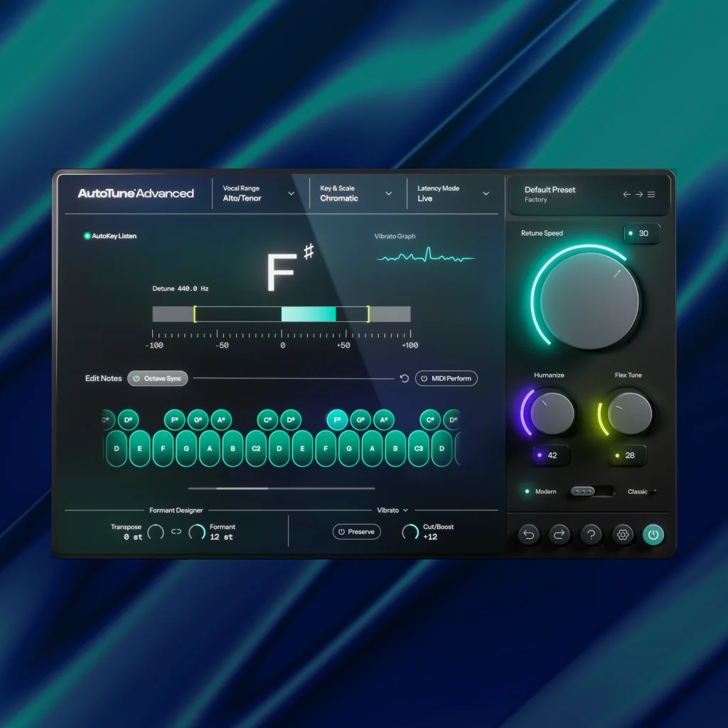
Task: Load the previous preset with left arrow
Action: tap(626, 194)
